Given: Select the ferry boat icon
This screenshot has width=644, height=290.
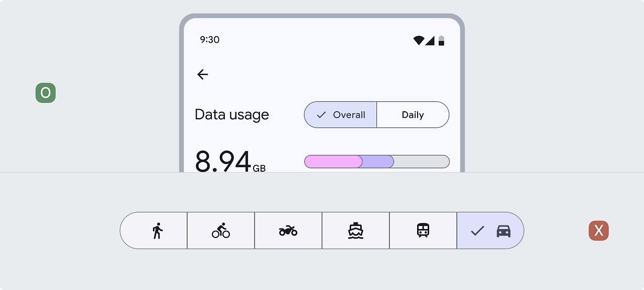Looking at the screenshot, I should pos(356,231).
